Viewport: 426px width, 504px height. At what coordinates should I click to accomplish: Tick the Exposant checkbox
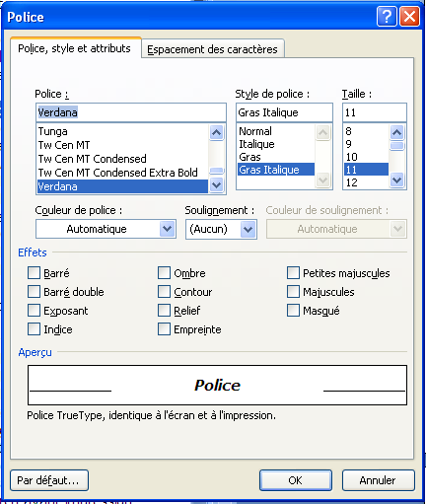click(34, 310)
